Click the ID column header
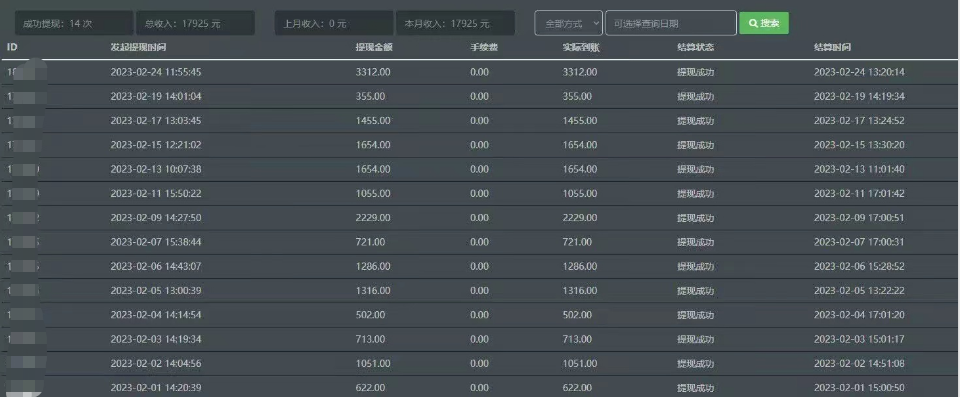 12,47
